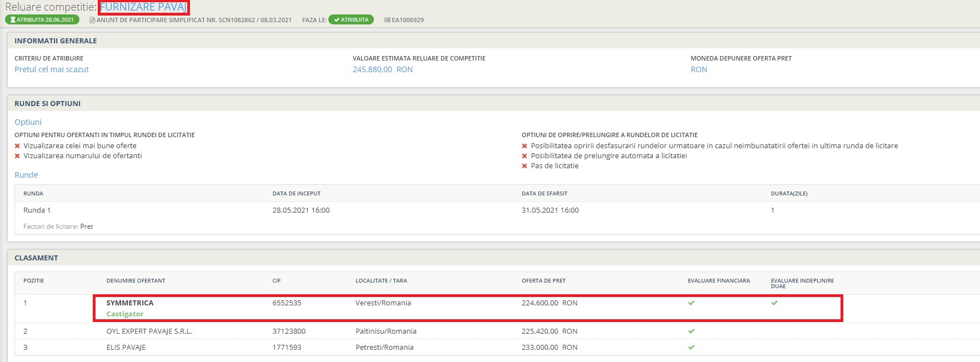The width and height of the screenshot is (980, 362).
Task: Click the ATRIBUITA phase badge after FAZA LE
Action: tap(351, 20)
